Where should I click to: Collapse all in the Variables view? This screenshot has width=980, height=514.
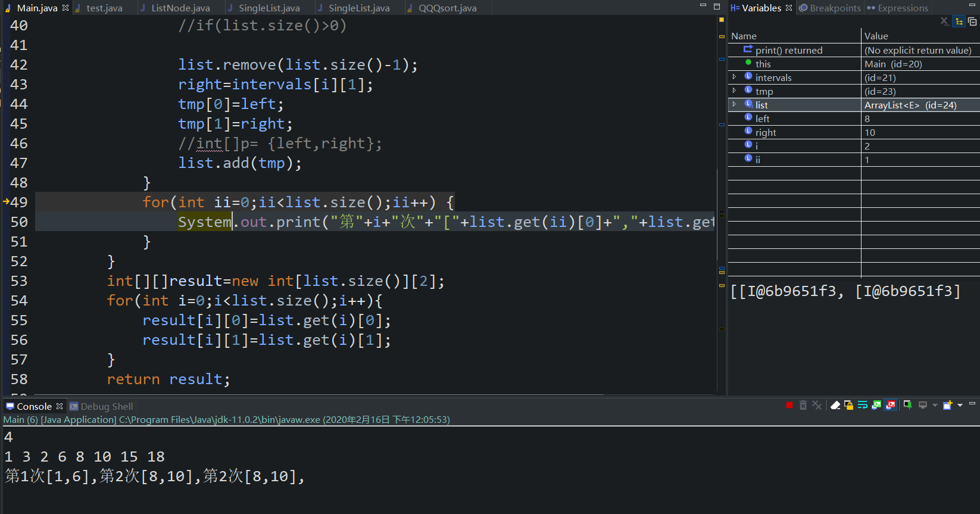972,21
